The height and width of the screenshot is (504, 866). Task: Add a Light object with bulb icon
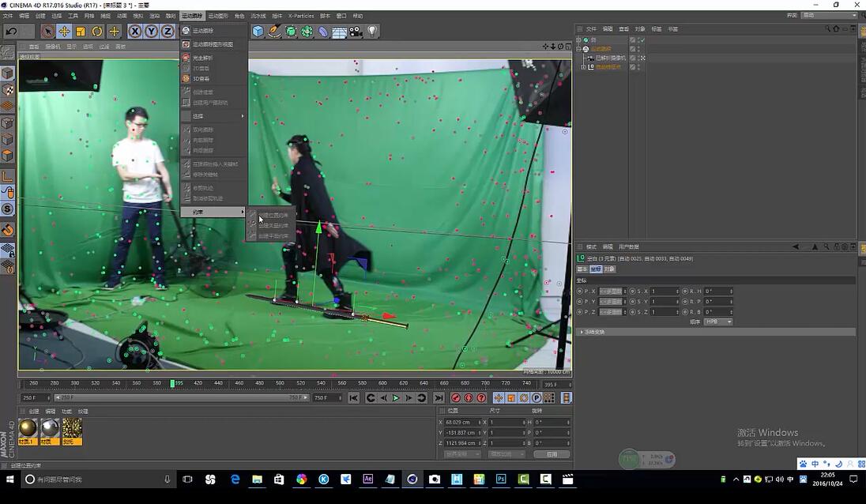373,32
